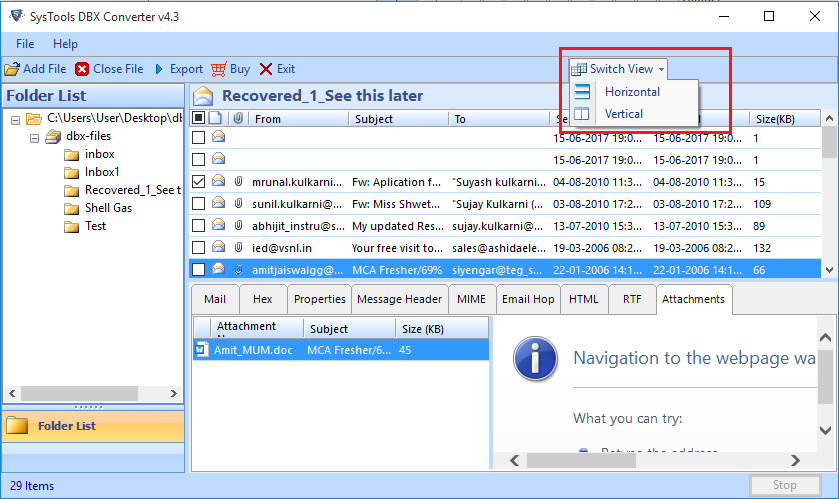839x499 pixels.
Task: Sort emails by To column header
Action: 499,118
